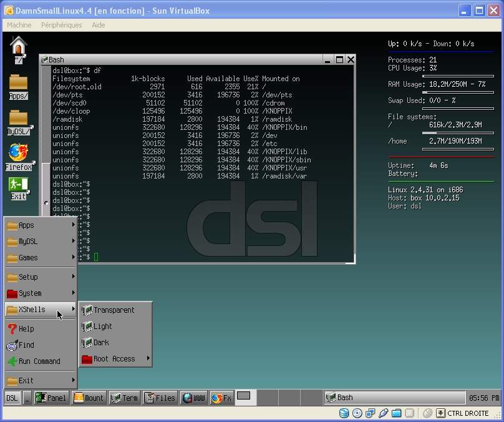
Task: Click the Files taskbar launcher
Action: tap(160, 398)
